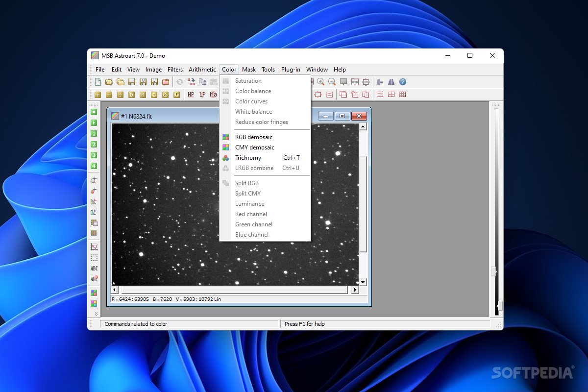Click the zoom out magnifier icon

coord(332,82)
